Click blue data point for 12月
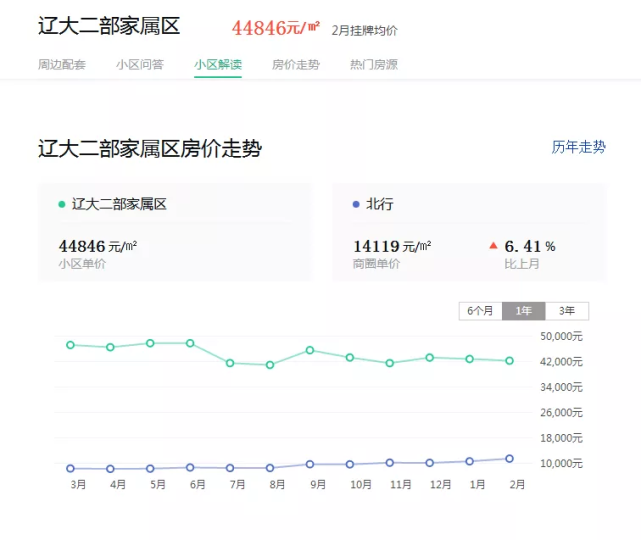 [x=430, y=463]
